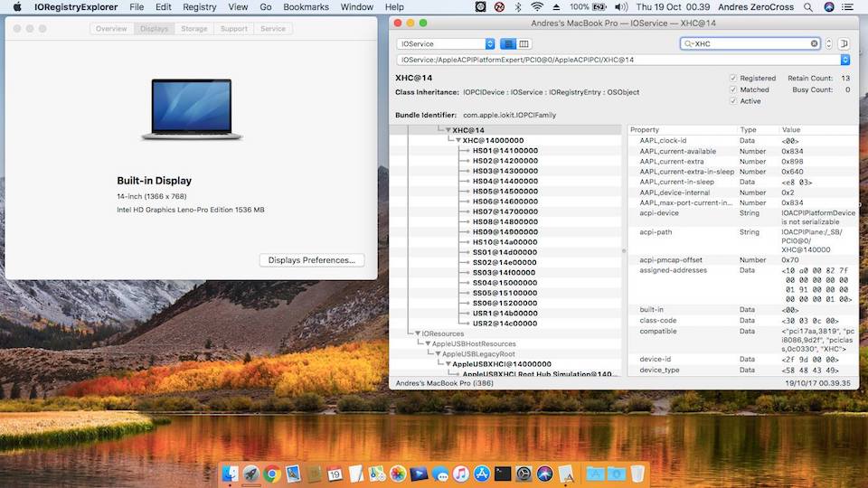This screenshot has width=868, height=488.
Task: Toggle the Active checkbox
Action: (733, 101)
